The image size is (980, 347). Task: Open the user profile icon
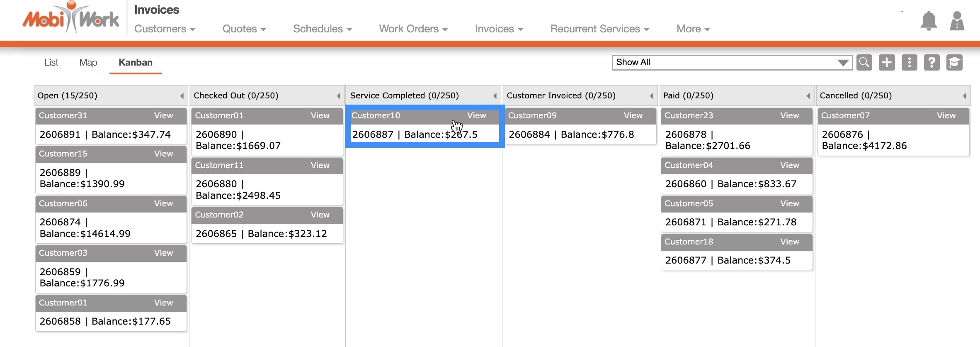tap(957, 21)
